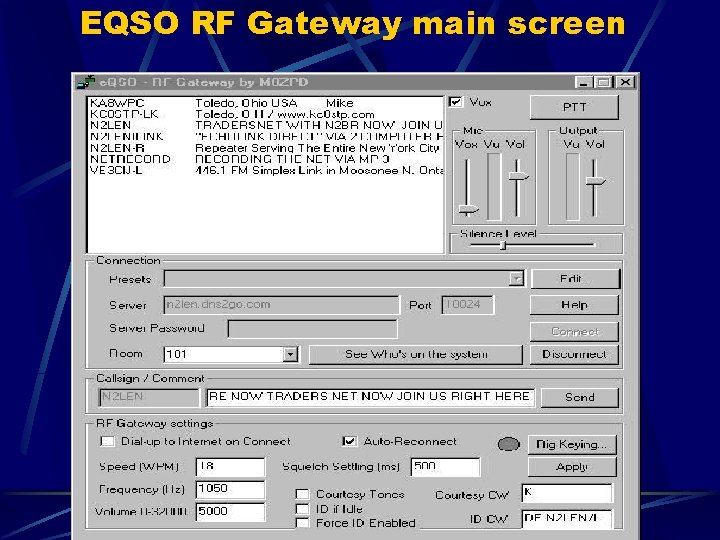Click the PTT button
The image size is (720, 540).
[574, 107]
